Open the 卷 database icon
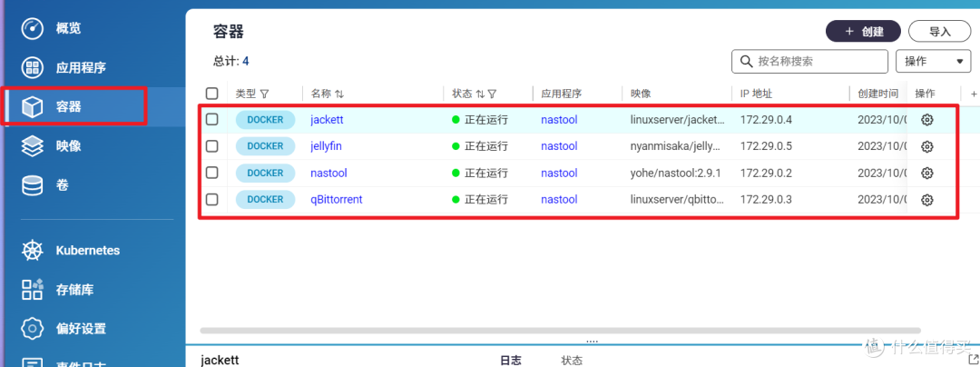Screen dimensions: 980x367 coord(33,185)
